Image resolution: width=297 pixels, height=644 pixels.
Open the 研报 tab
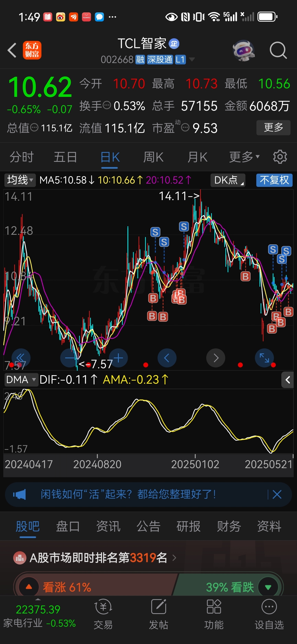point(188,526)
